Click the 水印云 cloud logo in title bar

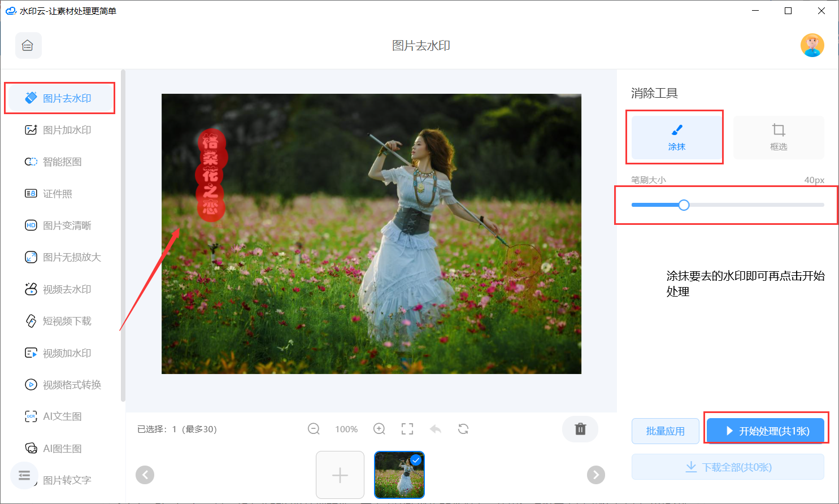[x=11, y=11]
